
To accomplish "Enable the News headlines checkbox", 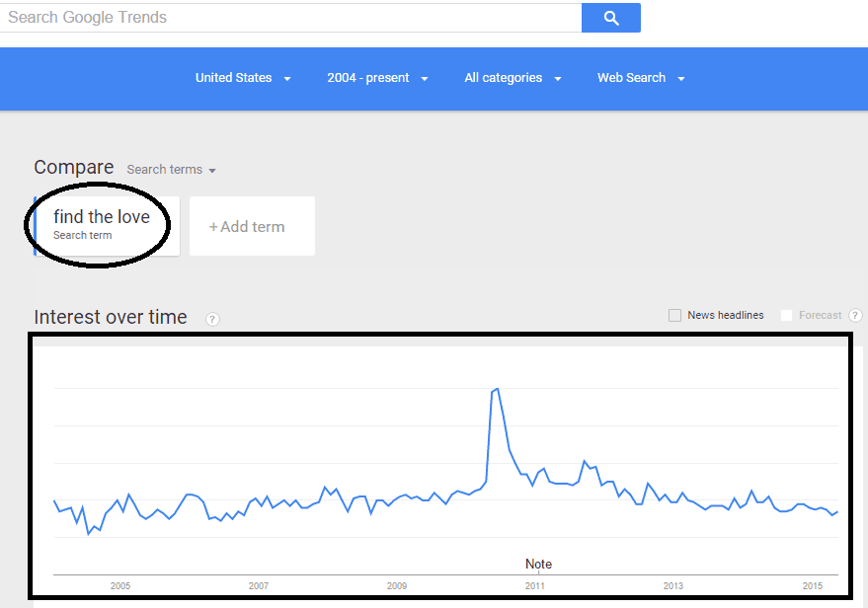I will point(674,315).
